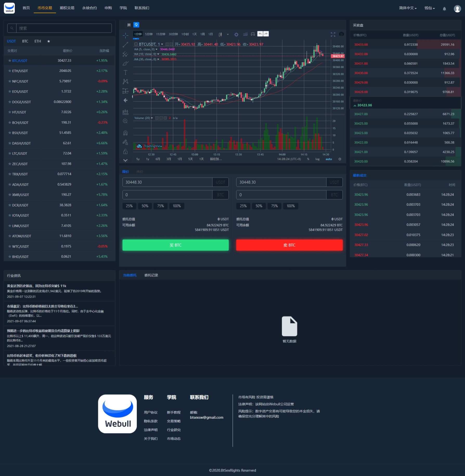Toggle log scale on the chart
The height and width of the screenshot is (476, 465).
point(317,159)
